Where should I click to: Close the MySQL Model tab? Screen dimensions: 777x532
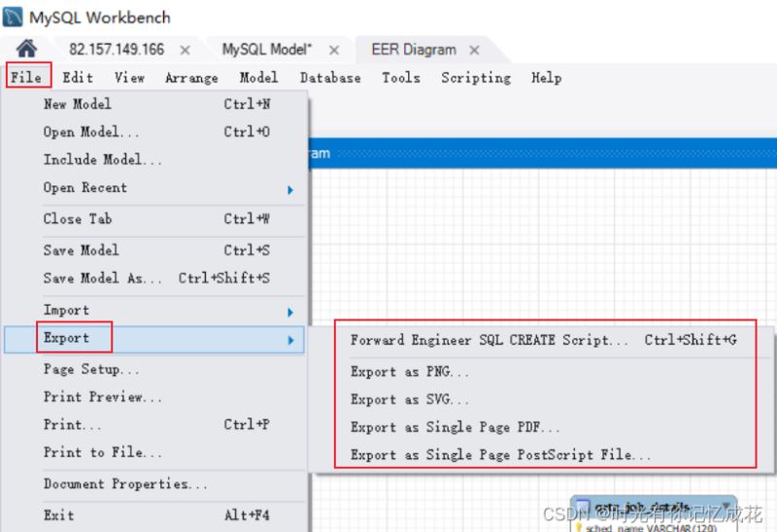pos(334,50)
